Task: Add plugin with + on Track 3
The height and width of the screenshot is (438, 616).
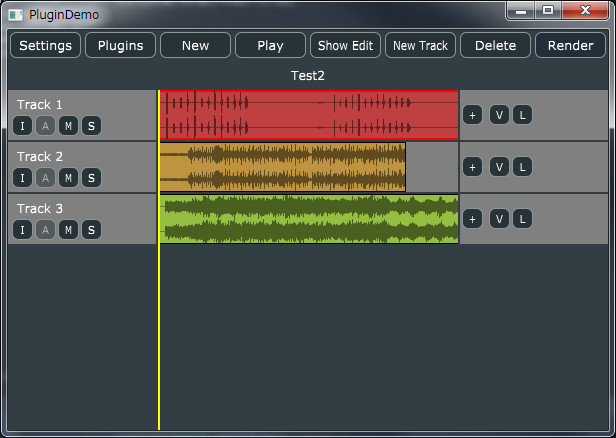Action: [473, 219]
